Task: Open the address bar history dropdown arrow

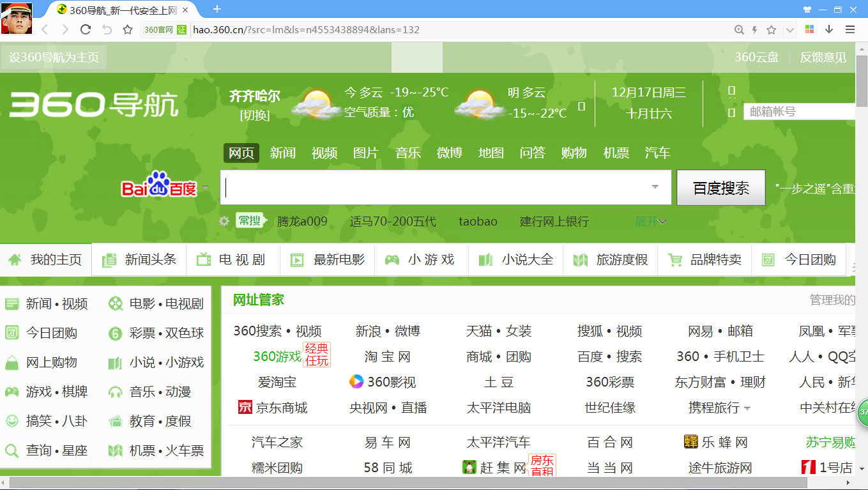Action: click(x=789, y=29)
